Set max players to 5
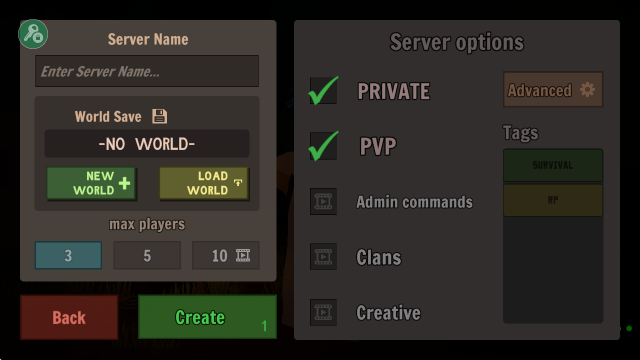Viewport: 640px width, 360px height. (147, 256)
